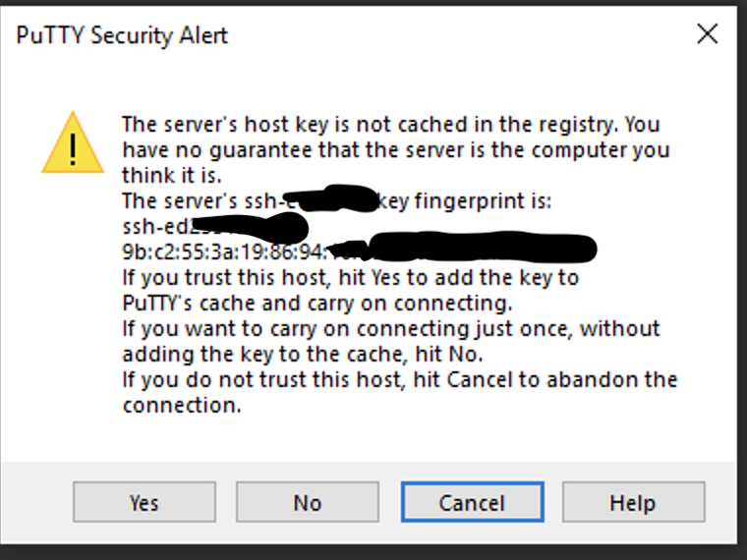This screenshot has height=560, width=747.
Task: Close the PuTTY Security Alert dialog
Action: pyautogui.click(x=707, y=35)
